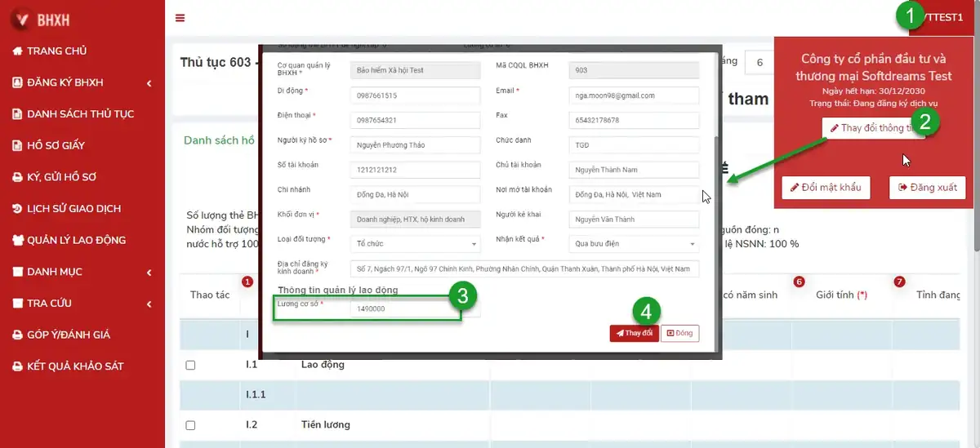Click printer icon beside KÝ, GỬI HỒ SƠ
980x448 pixels.
click(17, 176)
